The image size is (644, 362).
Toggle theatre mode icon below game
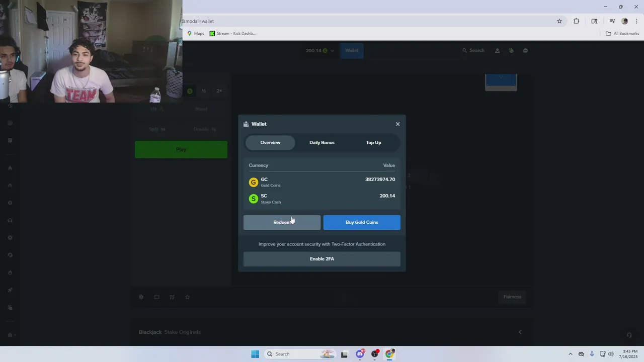click(x=156, y=297)
